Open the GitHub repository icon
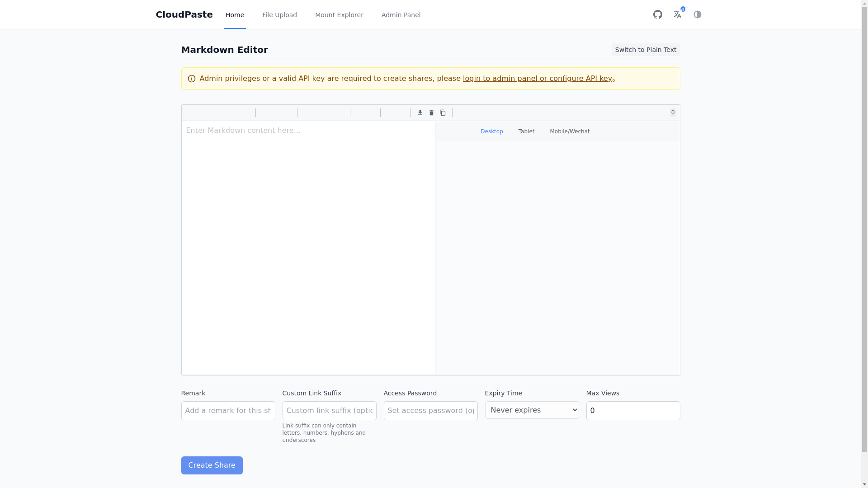Screen dimensions: 868x488 point(658,14)
